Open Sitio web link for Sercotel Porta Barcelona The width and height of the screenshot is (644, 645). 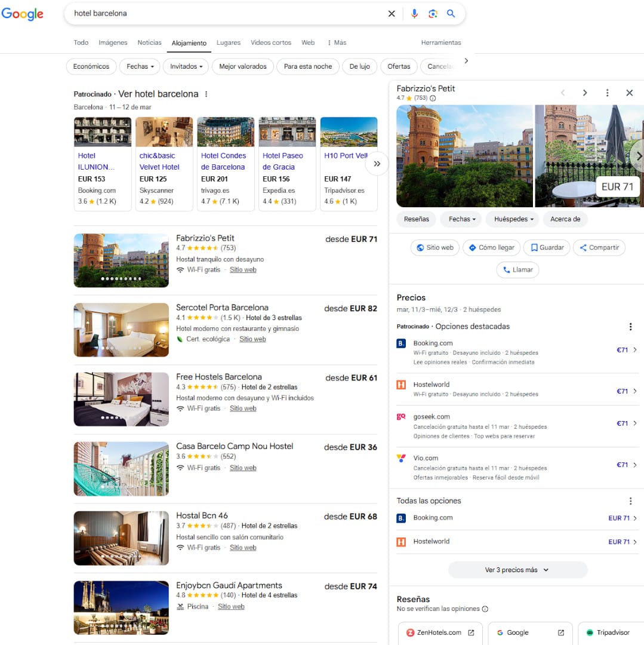point(252,339)
